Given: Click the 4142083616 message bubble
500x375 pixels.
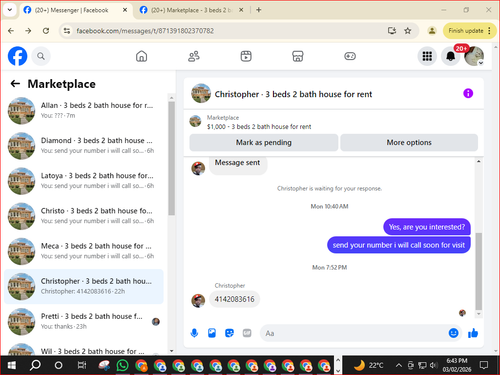Looking at the screenshot, I should click(234, 299).
